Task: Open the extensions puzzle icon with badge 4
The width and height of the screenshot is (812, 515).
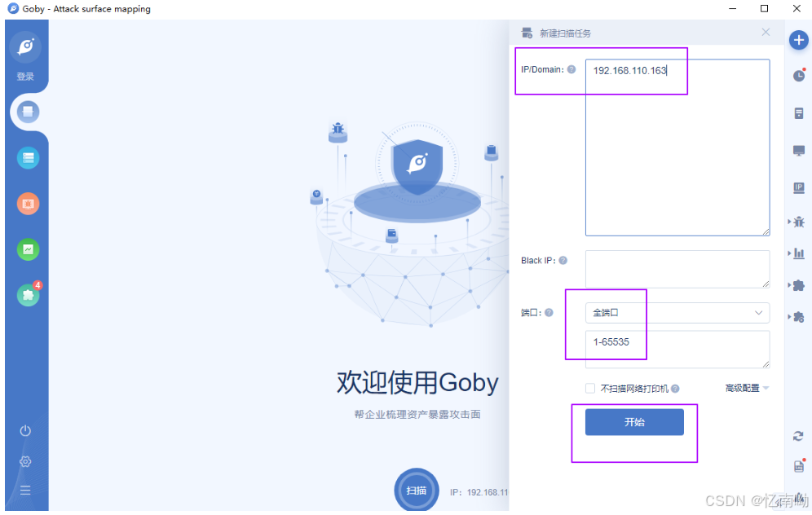Action: (x=28, y=295)
